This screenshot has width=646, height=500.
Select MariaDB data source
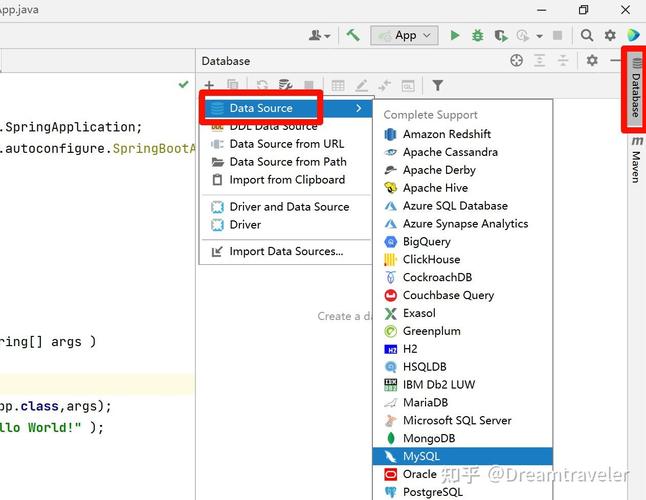[462, 402]
